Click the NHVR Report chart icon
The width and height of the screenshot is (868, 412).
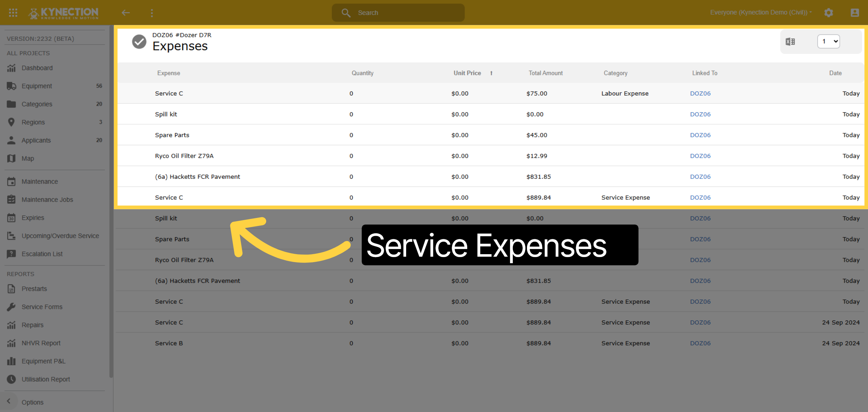[12, 343]
